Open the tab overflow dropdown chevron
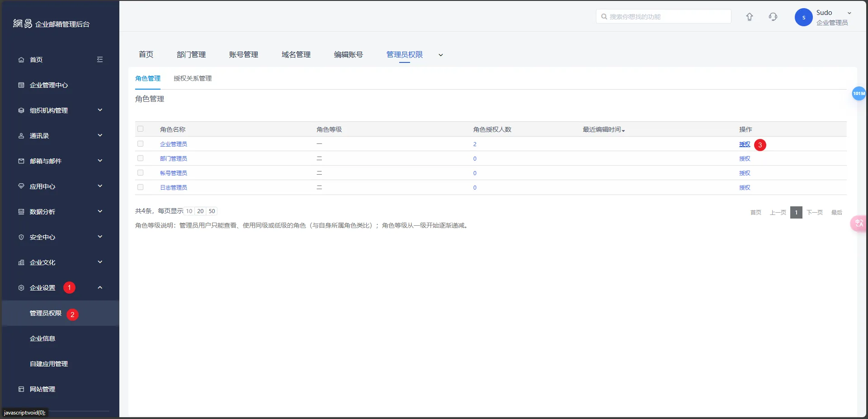Screen dimensions: 868x419 (x=441, y=55)
